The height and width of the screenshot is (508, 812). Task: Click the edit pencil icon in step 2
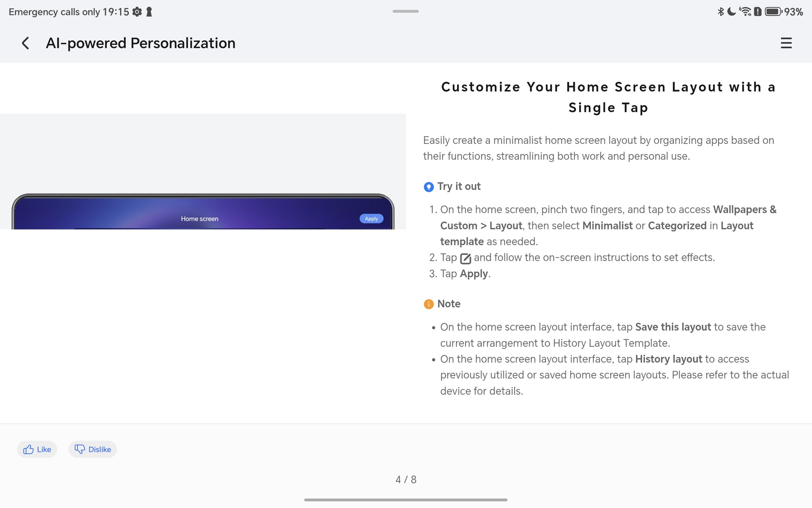tap(465, 258)
